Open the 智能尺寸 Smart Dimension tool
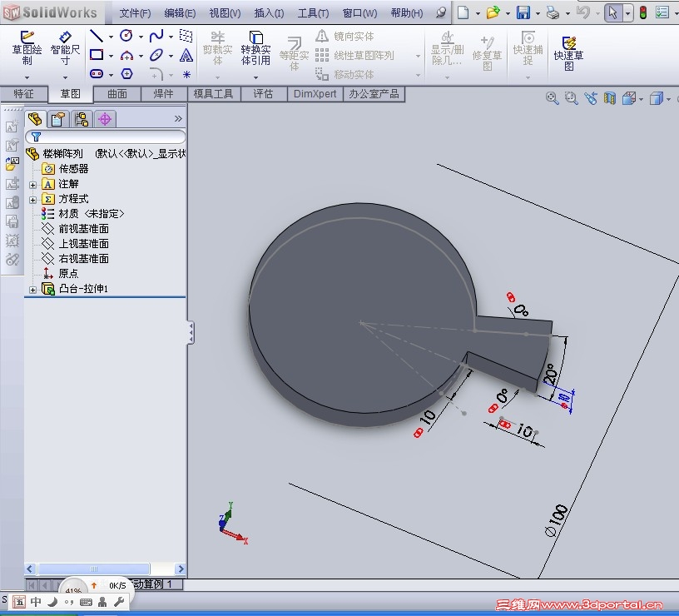The height and width of the screenshot is (616, 679). click(x=65, y=50)
